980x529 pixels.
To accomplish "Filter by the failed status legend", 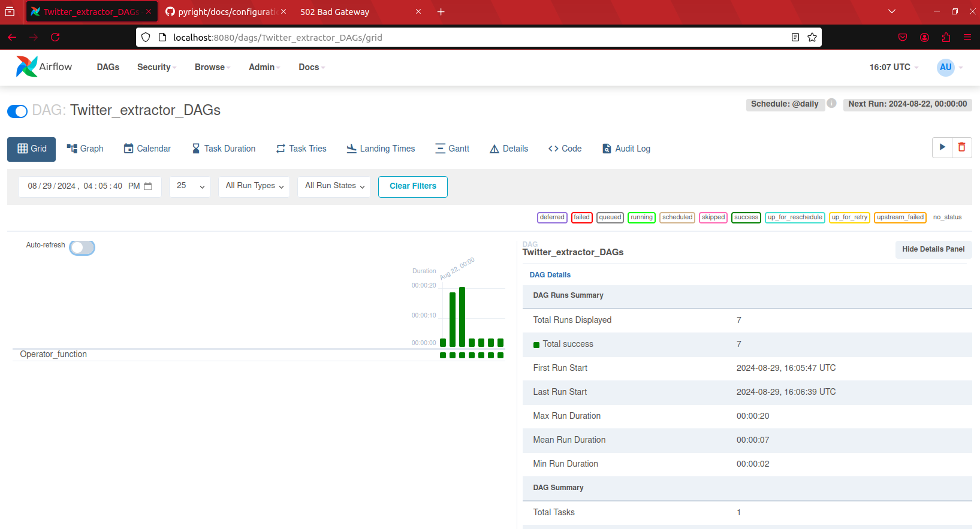I will pos(581,217).
